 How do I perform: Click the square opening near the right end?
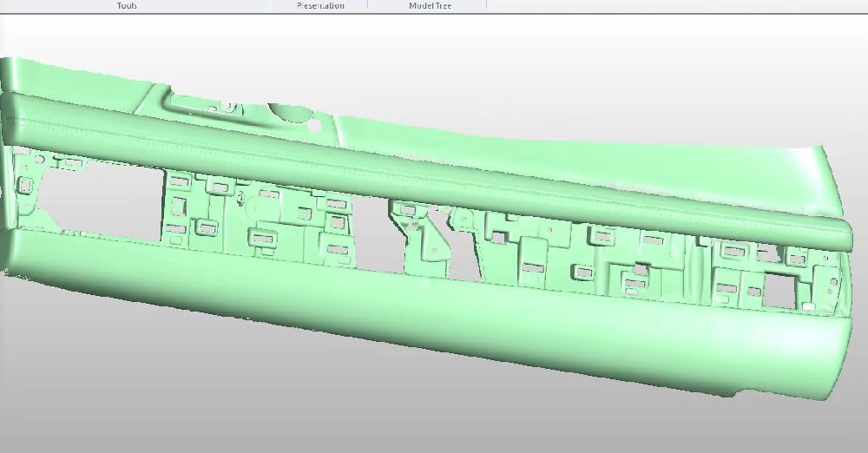(775, 287)
